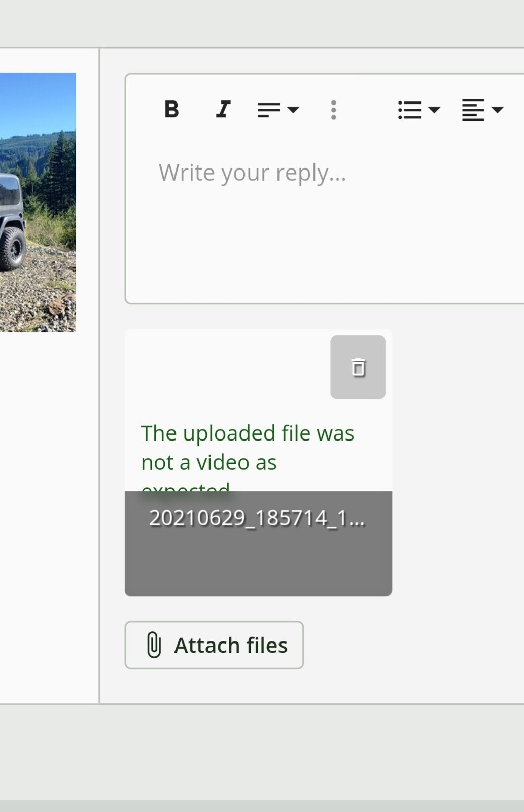Screen dimensions: 524x812
Task: Toggle bold formatting in reply editor
Action: [x=172, y=109]
